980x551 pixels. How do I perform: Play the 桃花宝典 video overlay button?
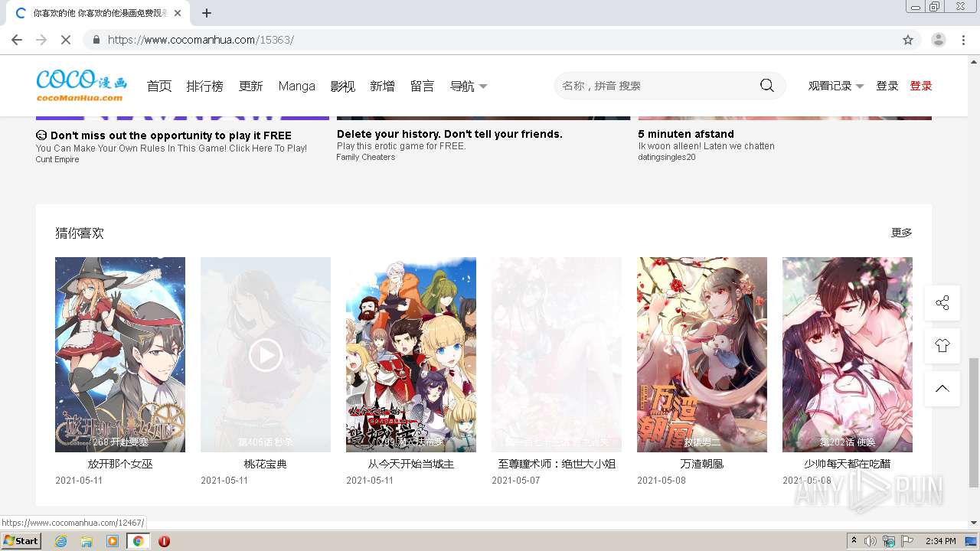266,354
